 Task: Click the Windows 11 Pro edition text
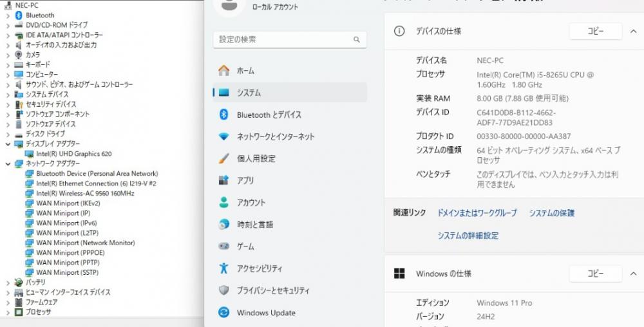coord(504,303)
